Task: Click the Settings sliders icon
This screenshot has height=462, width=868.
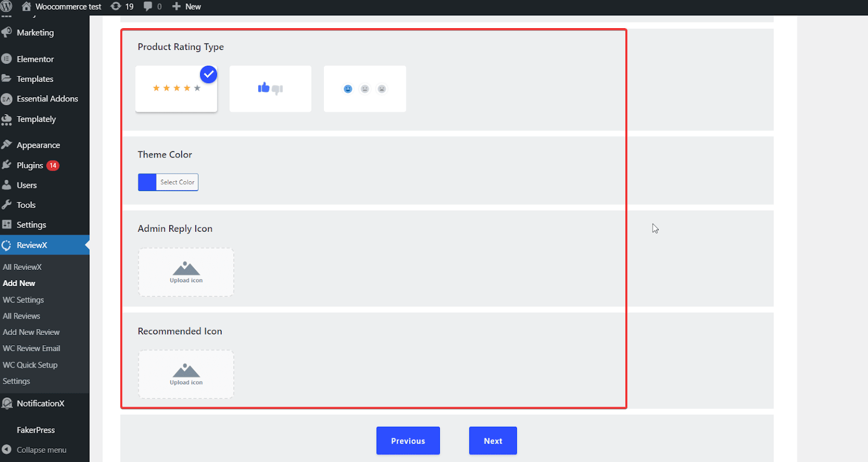Action: (7, 225)
